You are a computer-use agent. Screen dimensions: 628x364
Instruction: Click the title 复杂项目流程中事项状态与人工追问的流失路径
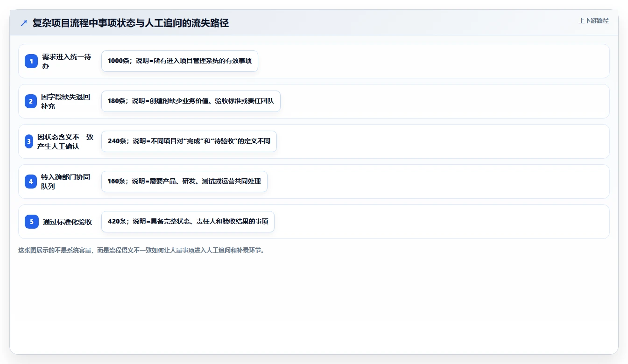tap(131, 23)
